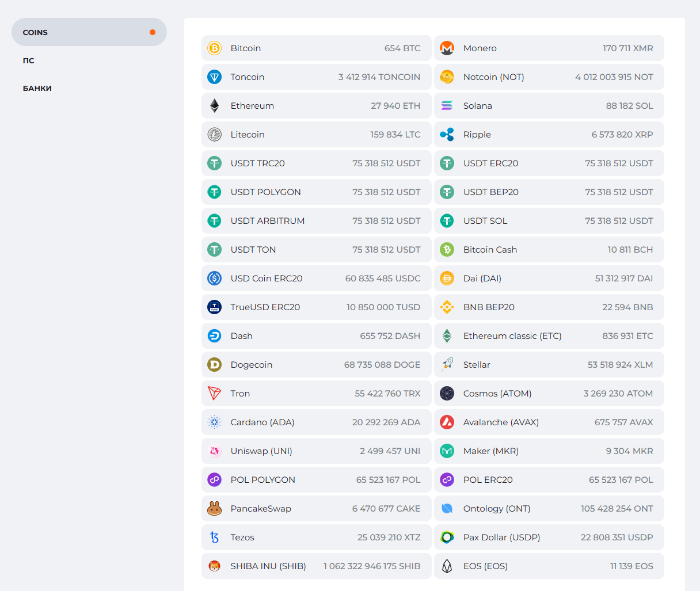Click the 27 940 ETH value
Viewport: 700px width, 591px height.
point(395,106)
